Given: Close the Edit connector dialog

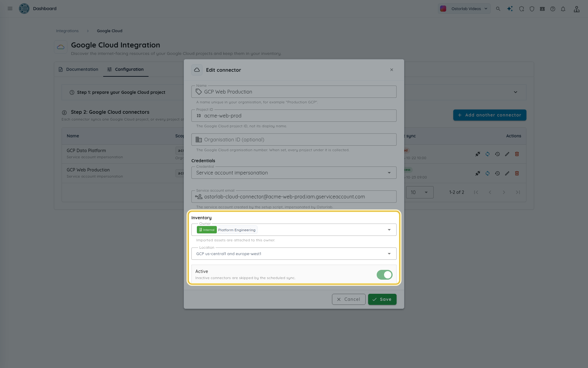Looking at the screenshot, I should click(x=392, y=70).
